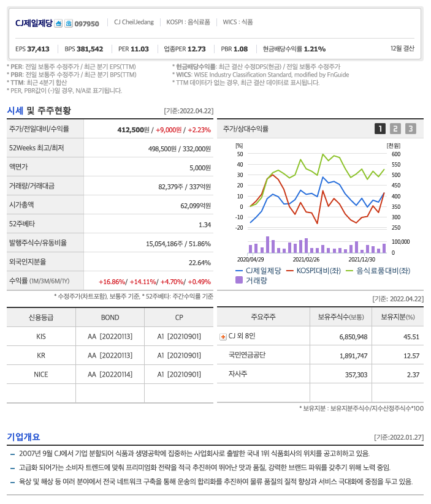This screenshot has width=431, height=504.
Task: Toggle the KOSPI대비(좌) red legend entry
Action: (313, 271)
